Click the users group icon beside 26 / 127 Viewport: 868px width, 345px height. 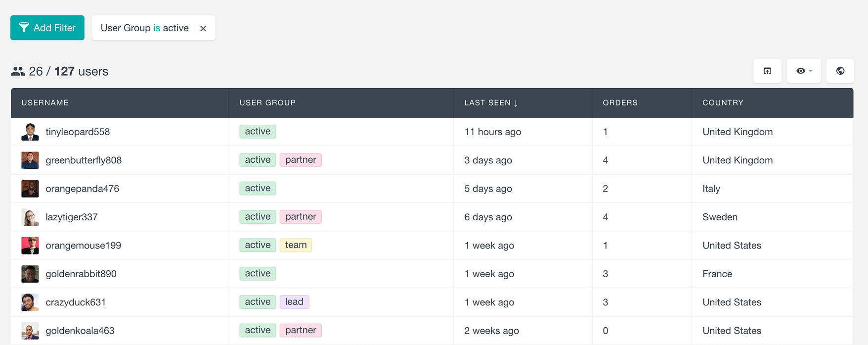18,72
